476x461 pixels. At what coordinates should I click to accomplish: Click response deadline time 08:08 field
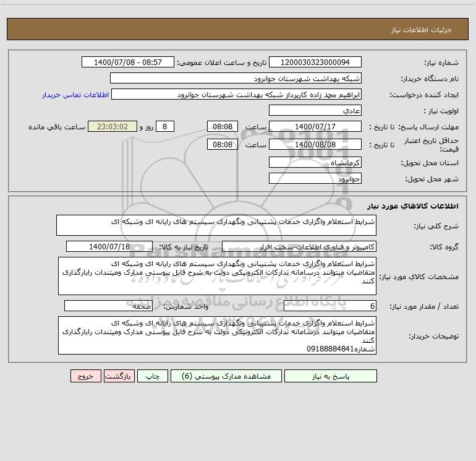pyautogui.click(x=223, y=126)
